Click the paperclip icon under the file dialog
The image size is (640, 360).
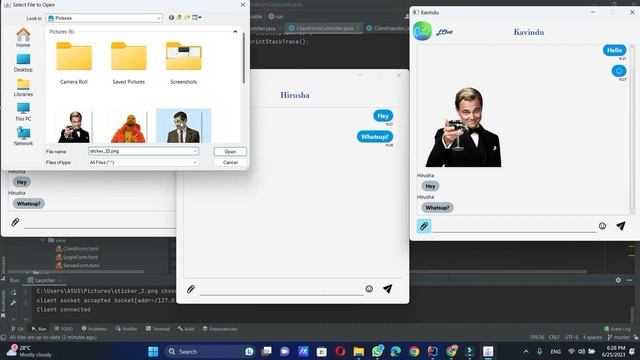pos(15,222)
